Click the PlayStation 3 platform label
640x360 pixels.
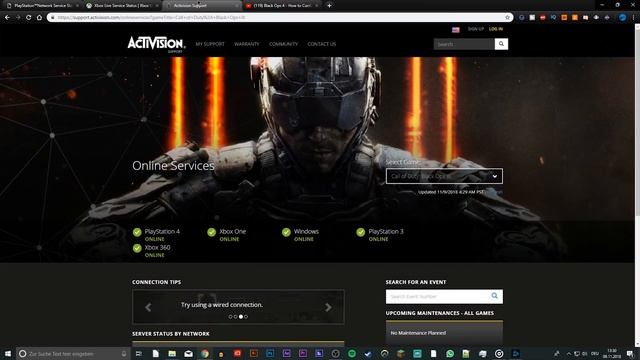[x=386, y=231]
